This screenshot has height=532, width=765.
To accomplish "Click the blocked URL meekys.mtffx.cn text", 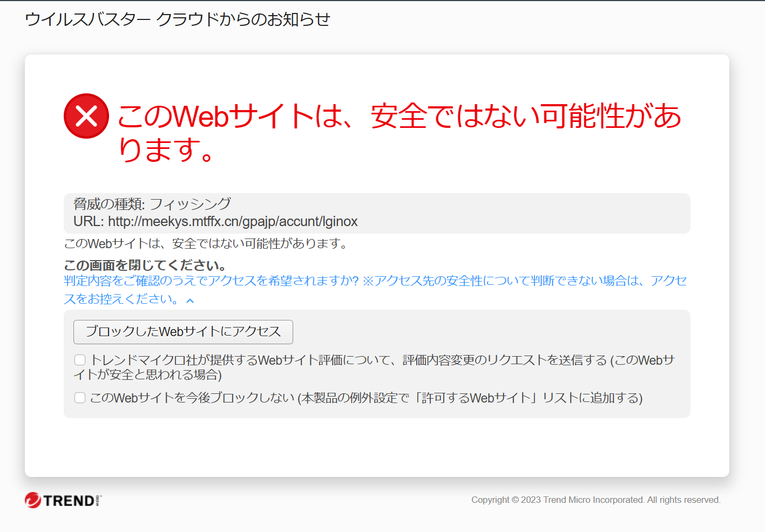I will (x=233, y=222).
